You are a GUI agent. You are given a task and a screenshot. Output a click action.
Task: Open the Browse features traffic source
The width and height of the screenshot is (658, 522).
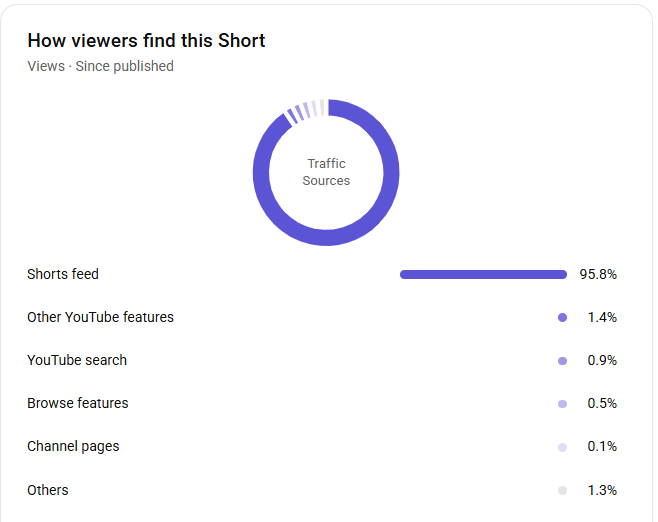point(77,403)
